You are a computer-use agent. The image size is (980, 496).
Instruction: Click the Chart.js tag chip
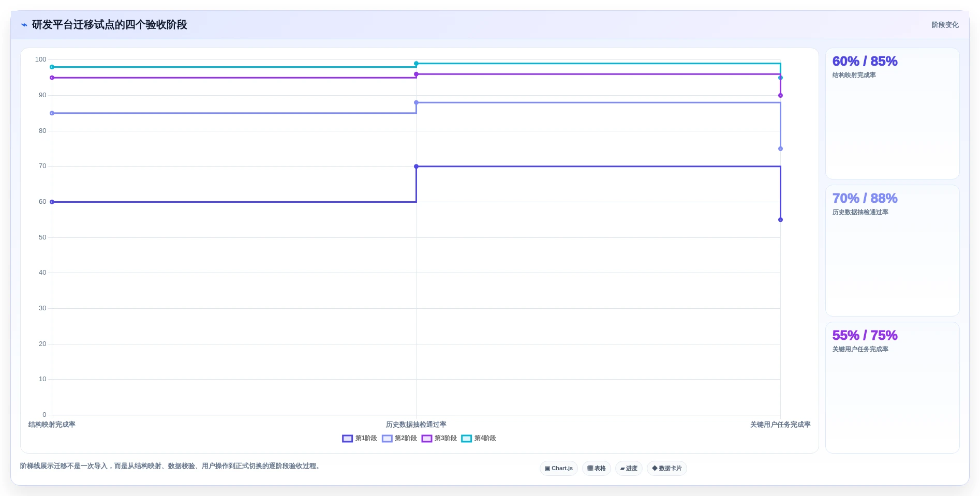click(x=559, y=469)
